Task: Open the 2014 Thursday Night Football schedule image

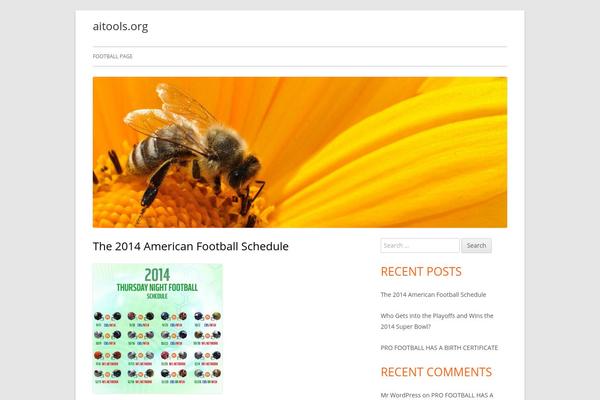Action: click(x=158, y=328)
